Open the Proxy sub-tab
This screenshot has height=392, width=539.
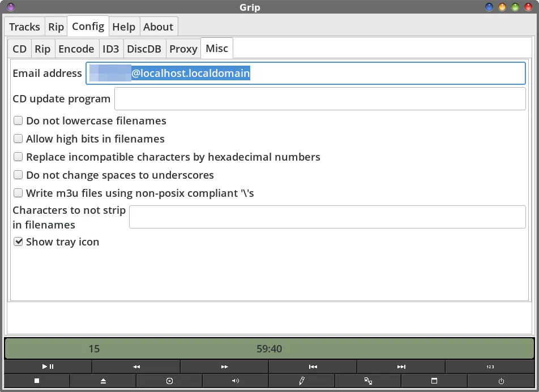tap(183, 49)
